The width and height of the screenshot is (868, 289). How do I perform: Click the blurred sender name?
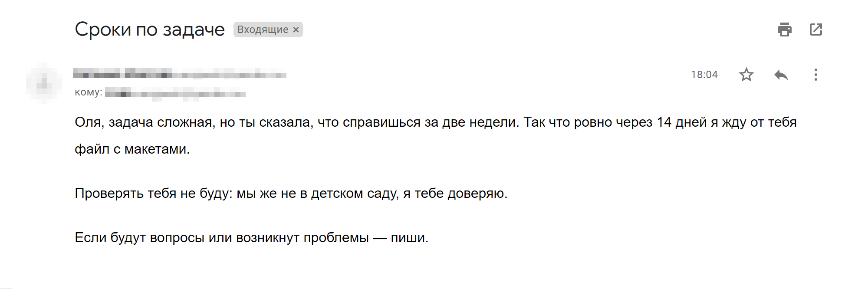click(122, 73)
